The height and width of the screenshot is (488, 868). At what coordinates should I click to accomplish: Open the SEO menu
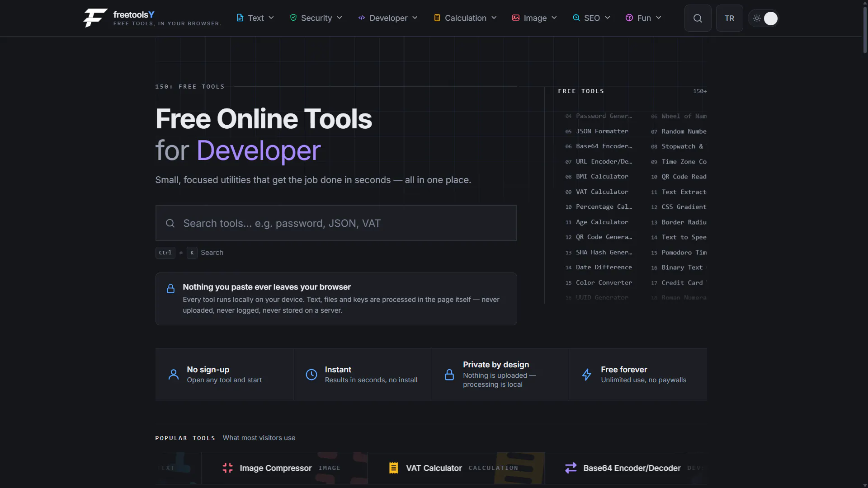(x=591, y=18)
